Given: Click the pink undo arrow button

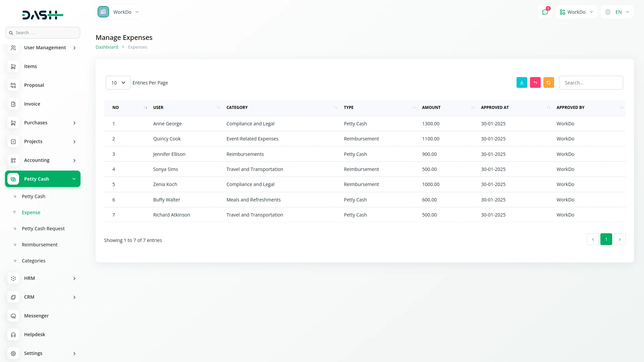Looking at the screenshot, I should (x=535, y=82).
